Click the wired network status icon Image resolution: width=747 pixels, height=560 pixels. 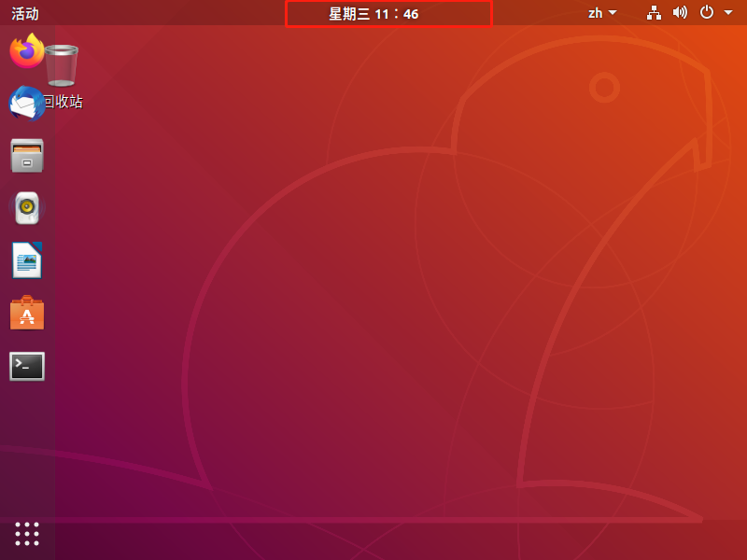coord(654,13)
